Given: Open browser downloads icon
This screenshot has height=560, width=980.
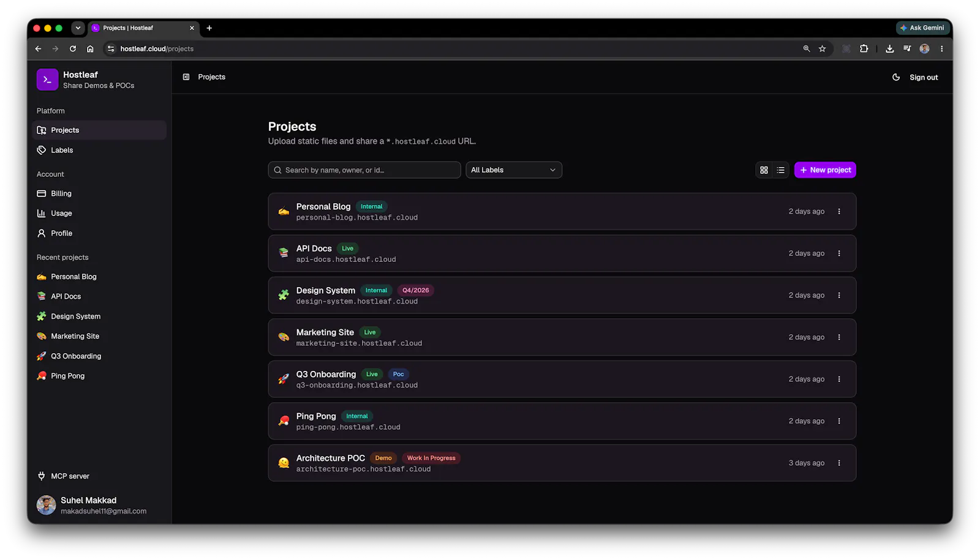Looking at the screenshot, I should pyautogui.click(x=889, y=49).
